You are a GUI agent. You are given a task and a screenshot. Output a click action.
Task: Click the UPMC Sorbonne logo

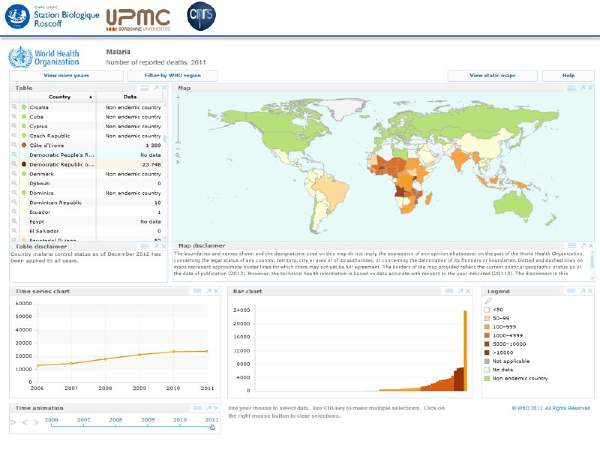138,20
